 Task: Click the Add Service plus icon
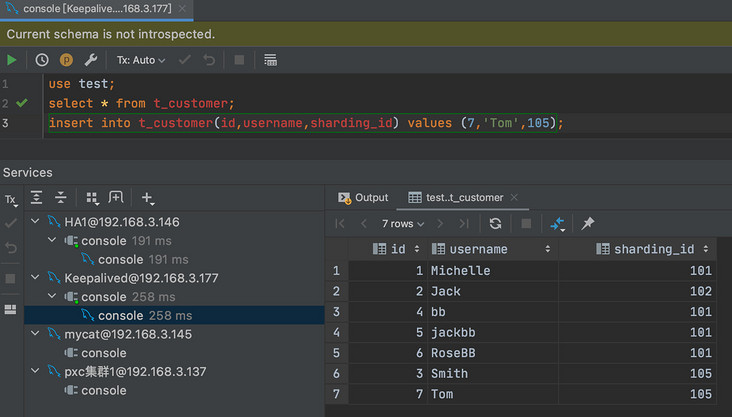click(147, 198)
